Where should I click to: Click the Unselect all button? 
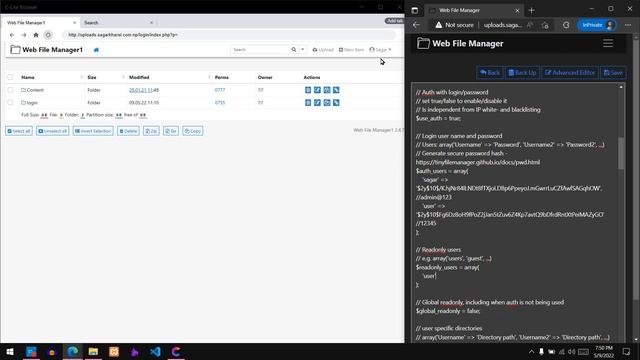[x=52, y=131]
